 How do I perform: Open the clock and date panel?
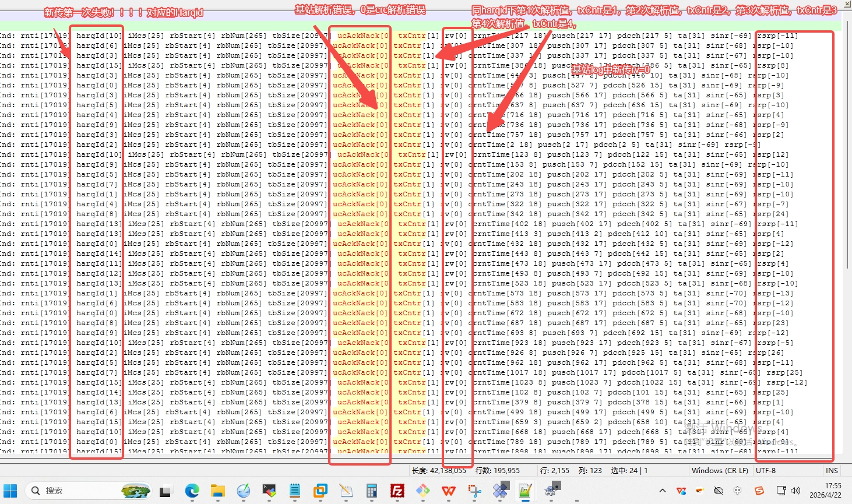pyautogui.click(x=825, y=491)
